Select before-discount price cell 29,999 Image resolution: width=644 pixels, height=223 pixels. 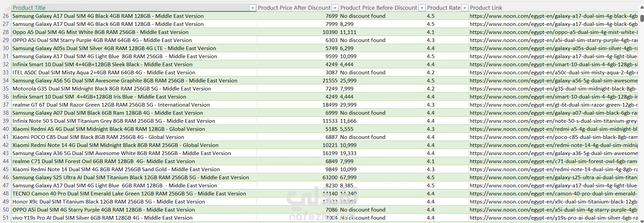(x=382, y=105)
